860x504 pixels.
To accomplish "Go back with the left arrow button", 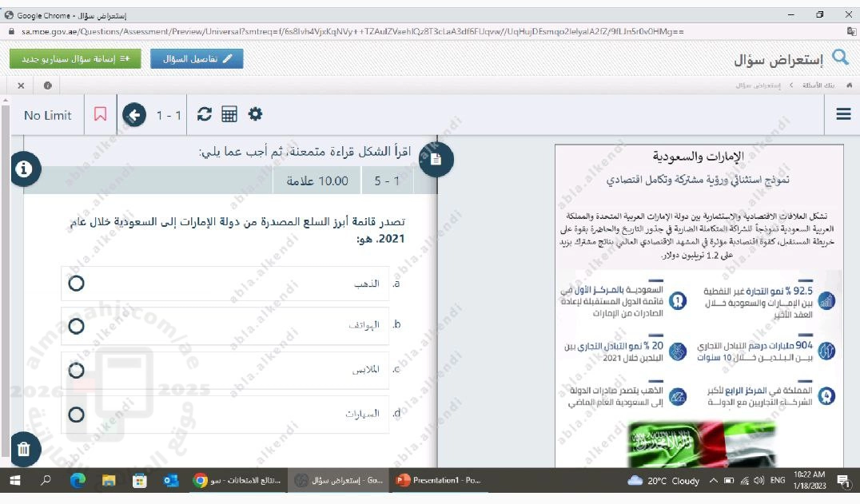I will tap(134, 115).
